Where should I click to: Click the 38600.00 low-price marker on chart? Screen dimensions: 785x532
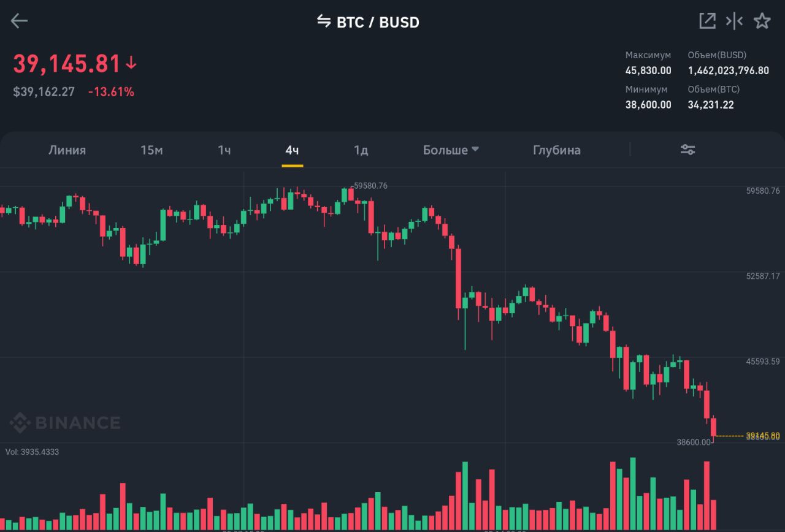694,442
